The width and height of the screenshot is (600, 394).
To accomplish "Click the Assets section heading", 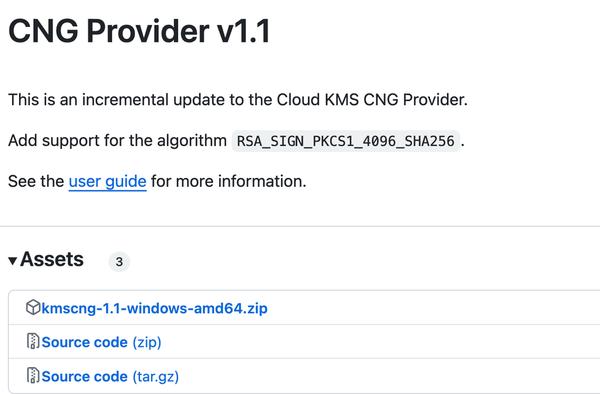I will [x=52, y=259].
